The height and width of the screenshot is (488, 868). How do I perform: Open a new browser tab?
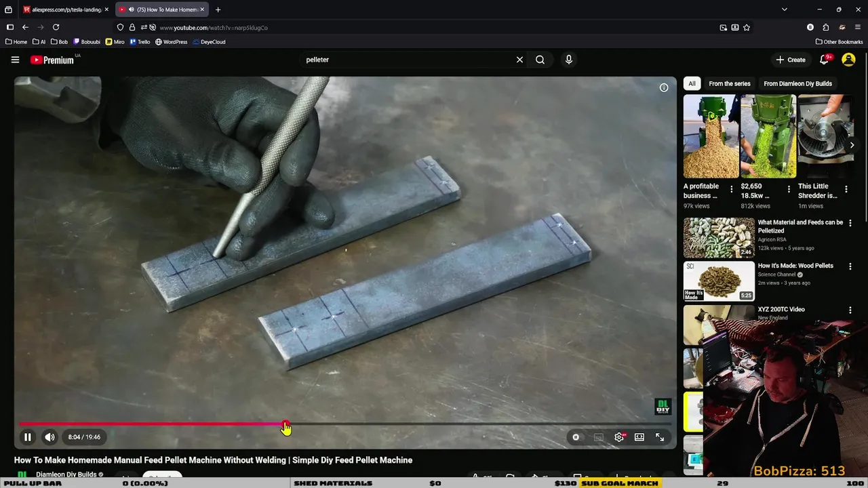(x=218, y=9)
